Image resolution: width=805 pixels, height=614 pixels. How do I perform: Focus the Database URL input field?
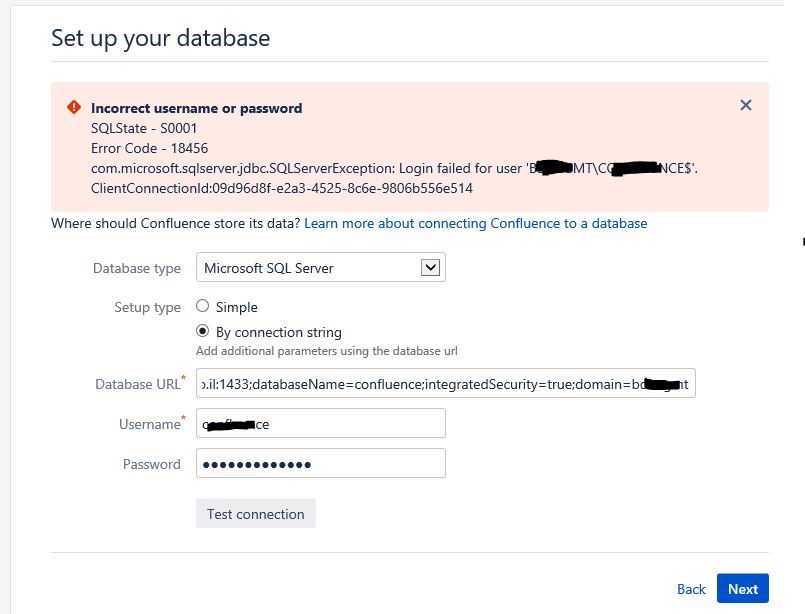tap(445, 383)
